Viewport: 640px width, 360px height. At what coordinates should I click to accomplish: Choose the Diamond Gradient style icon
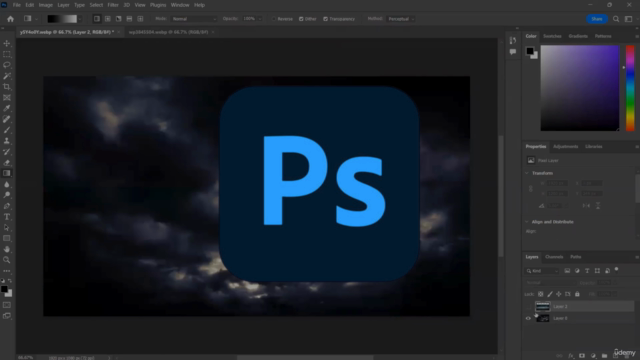point(140,19)
